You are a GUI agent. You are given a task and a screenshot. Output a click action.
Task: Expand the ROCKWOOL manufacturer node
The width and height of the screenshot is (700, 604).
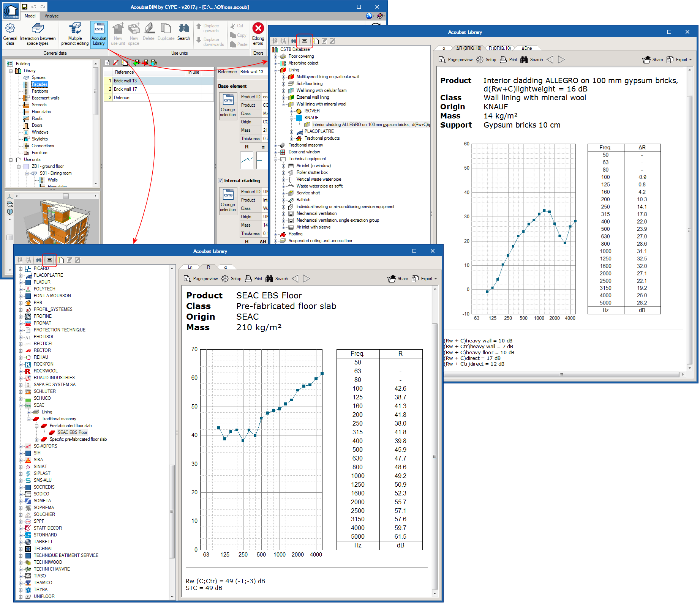pyautogui.click(x=21, y=371)
